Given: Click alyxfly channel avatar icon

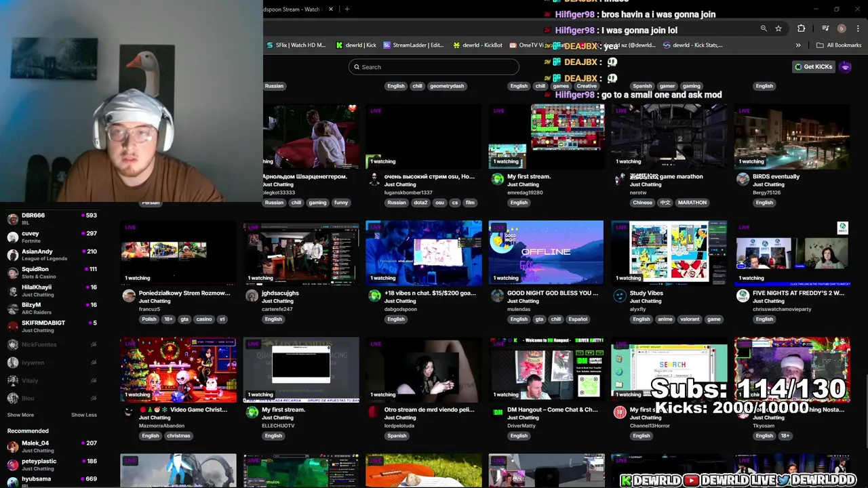Looking at the screenshot, I should click(x=620, y=296).
